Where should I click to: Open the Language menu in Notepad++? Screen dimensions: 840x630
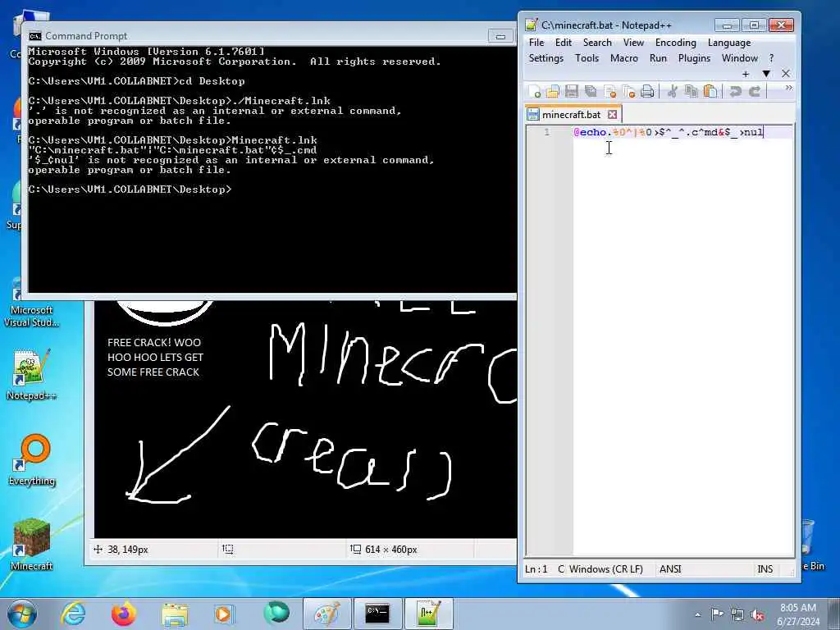click(x=729, y=43)
